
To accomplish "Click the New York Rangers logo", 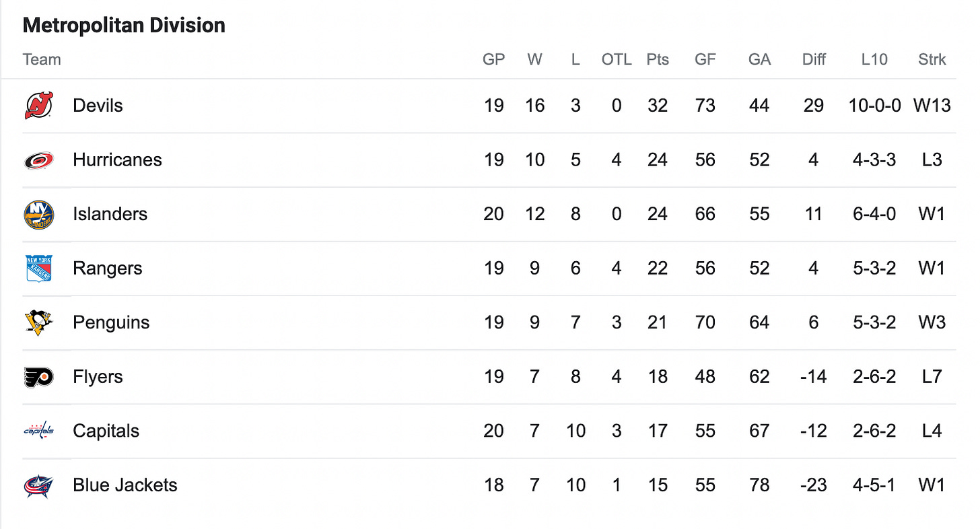I will tap(38, 269).
